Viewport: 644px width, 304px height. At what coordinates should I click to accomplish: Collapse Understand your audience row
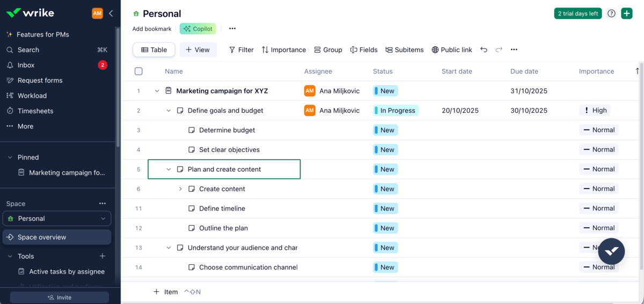pyautogui.click(x=169, y=248)
